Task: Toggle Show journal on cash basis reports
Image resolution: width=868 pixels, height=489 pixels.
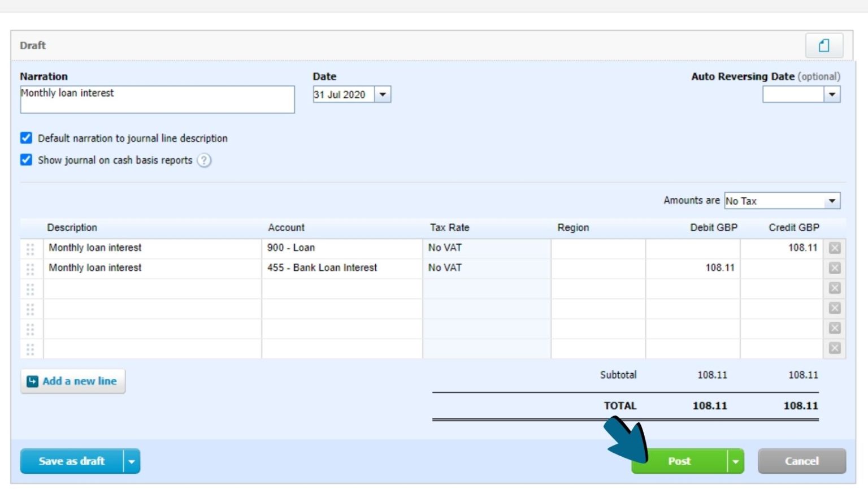Action: click(x=26, y=160)
